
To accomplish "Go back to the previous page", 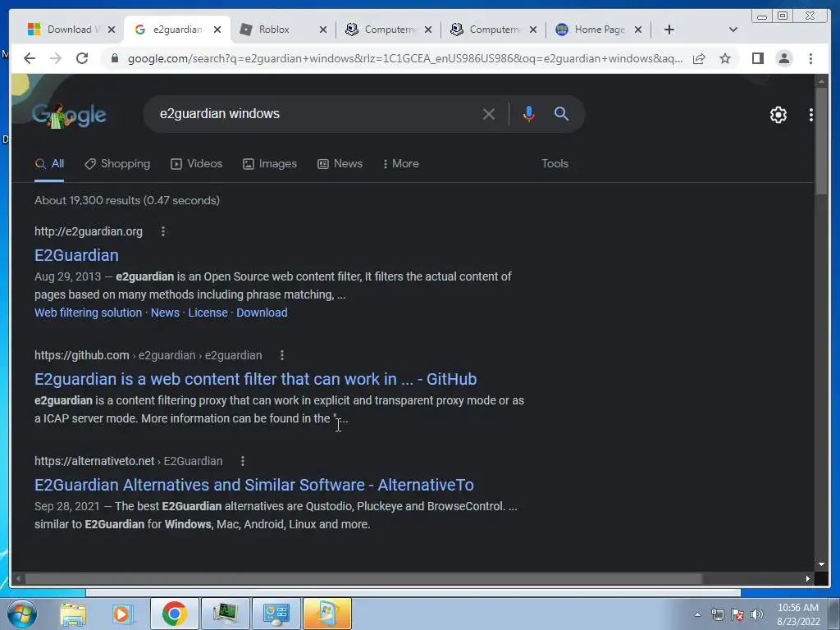I will pyautogui.click(x=30, y=58).
